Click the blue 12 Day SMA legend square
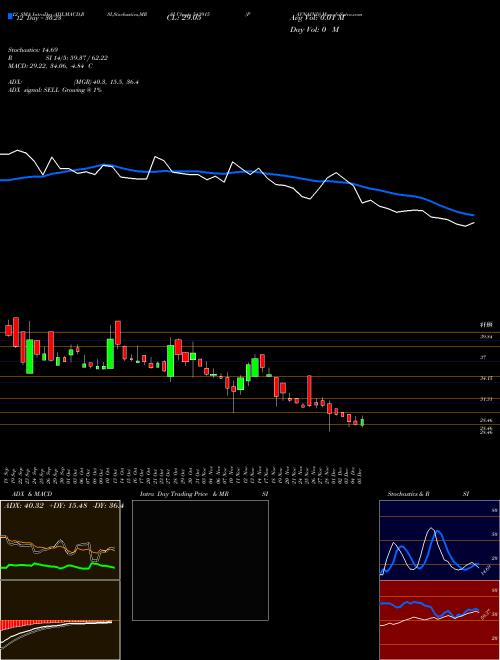 (x=10, y=17)
